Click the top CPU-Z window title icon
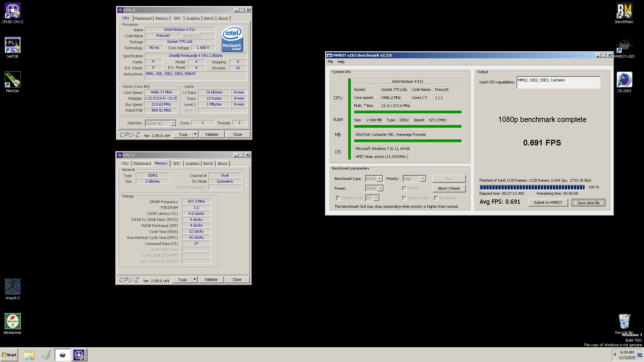This screenshot has height=362, width=644. tap(120, 10)
